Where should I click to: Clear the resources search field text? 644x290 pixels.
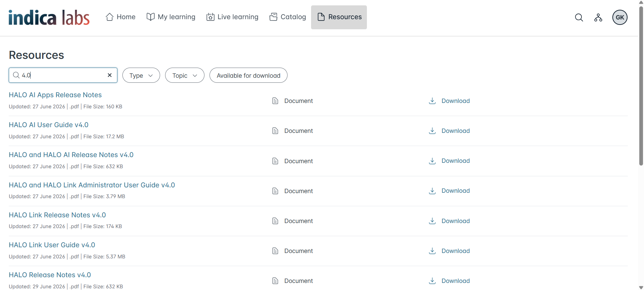click(x=110, y=75)
